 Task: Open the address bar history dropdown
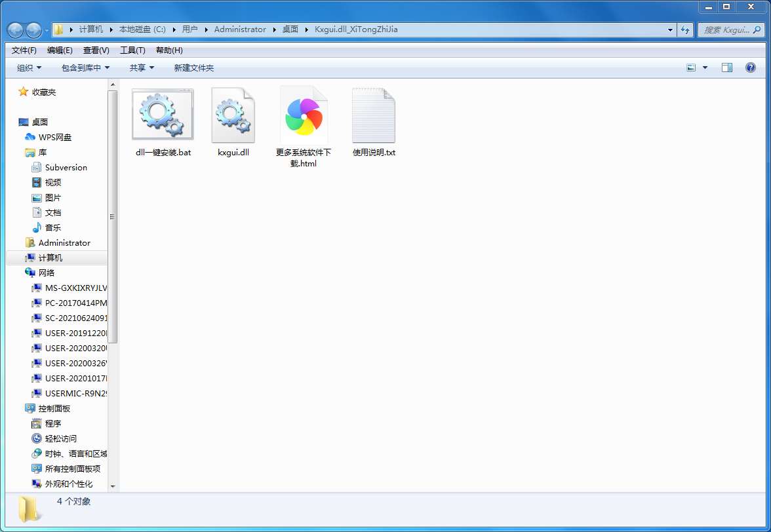tap(670, 29)
